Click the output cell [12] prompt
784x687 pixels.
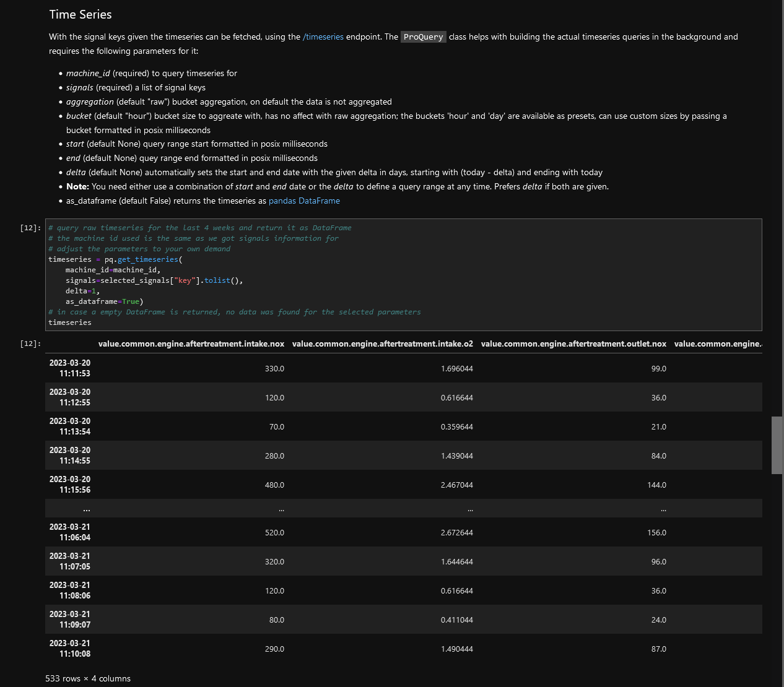(x=30, y=343)
